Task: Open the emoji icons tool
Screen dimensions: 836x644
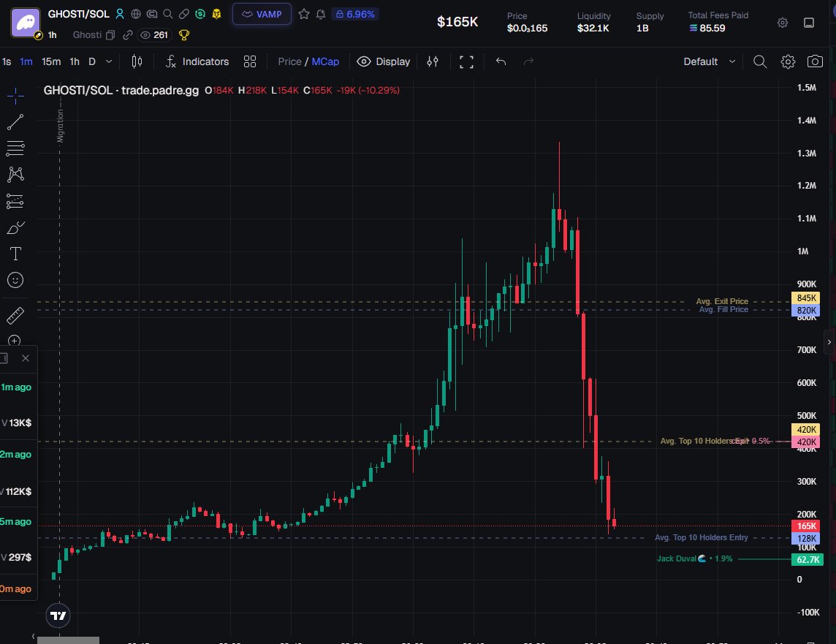Action: click(15, 280)
